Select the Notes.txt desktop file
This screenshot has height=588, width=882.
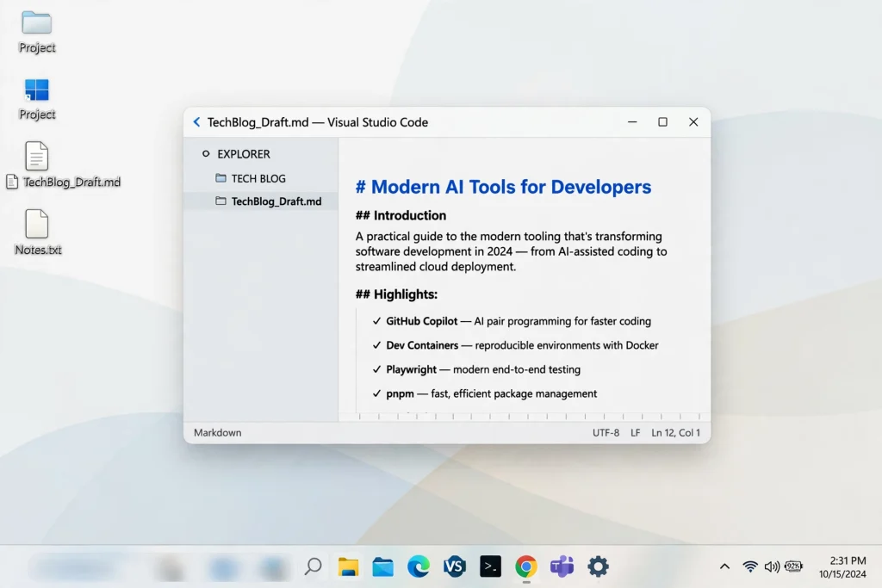pyautogui.click(x=37, y=232)
